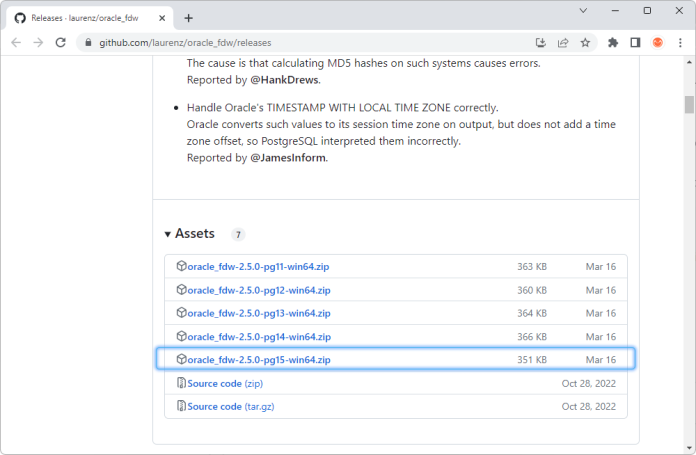Reload the page

[61, 43]
